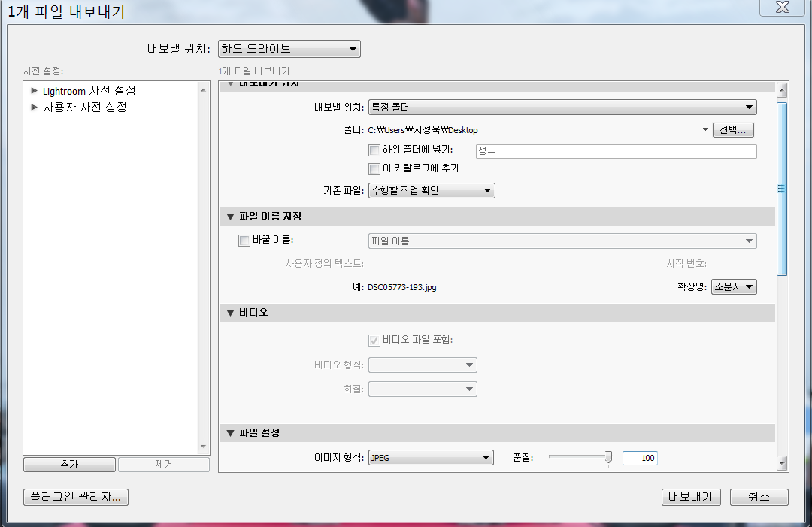Open 수행할 작업 확인 existing files dropdown
The image size is (812, 527).
pyautogui.click(x=431, y=191)
